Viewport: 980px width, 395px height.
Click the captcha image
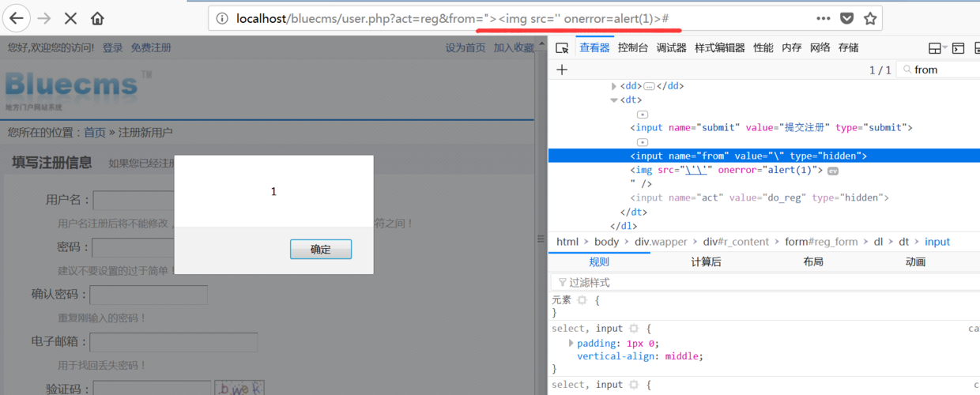(x=239, y=388)
